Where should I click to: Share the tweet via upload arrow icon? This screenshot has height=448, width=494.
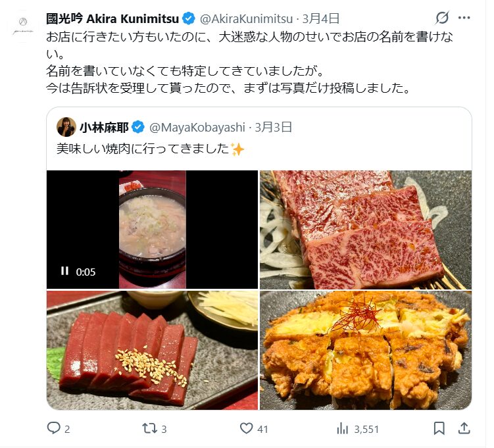click(x=464, y=428)
